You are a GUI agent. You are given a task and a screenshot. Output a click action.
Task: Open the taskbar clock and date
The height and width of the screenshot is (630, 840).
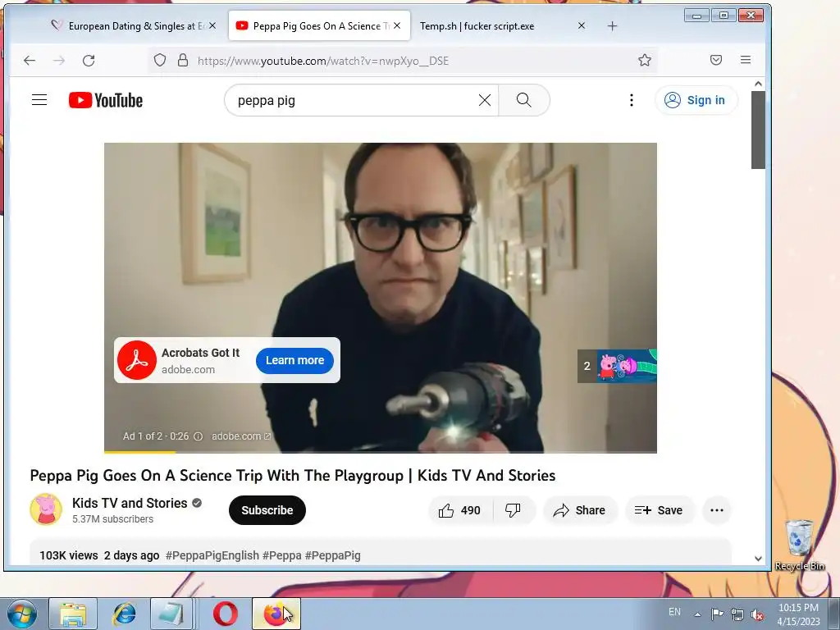click(798, 614)
